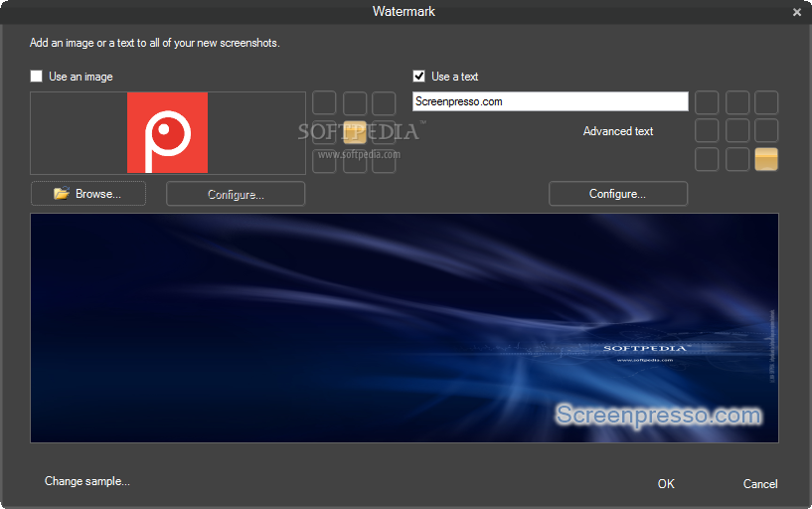Set text watermark position to top-right
The height and width of the screenshot is (509, 812).
[766, 102]
